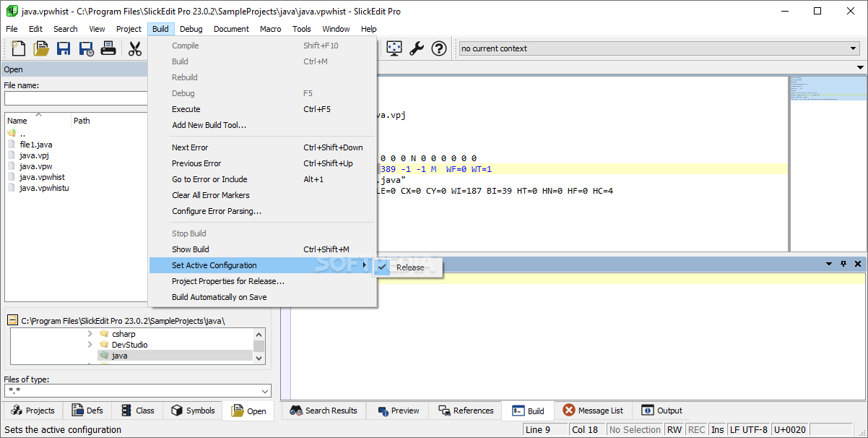Select the java folder in directory tree
868x438 pixels.
[119, 356]
